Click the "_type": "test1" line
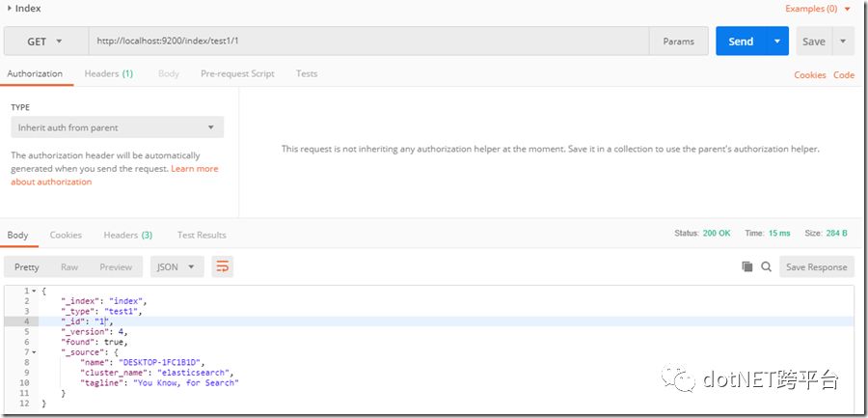The height and width of the screenshot is (418, 868). click(102, 312)
